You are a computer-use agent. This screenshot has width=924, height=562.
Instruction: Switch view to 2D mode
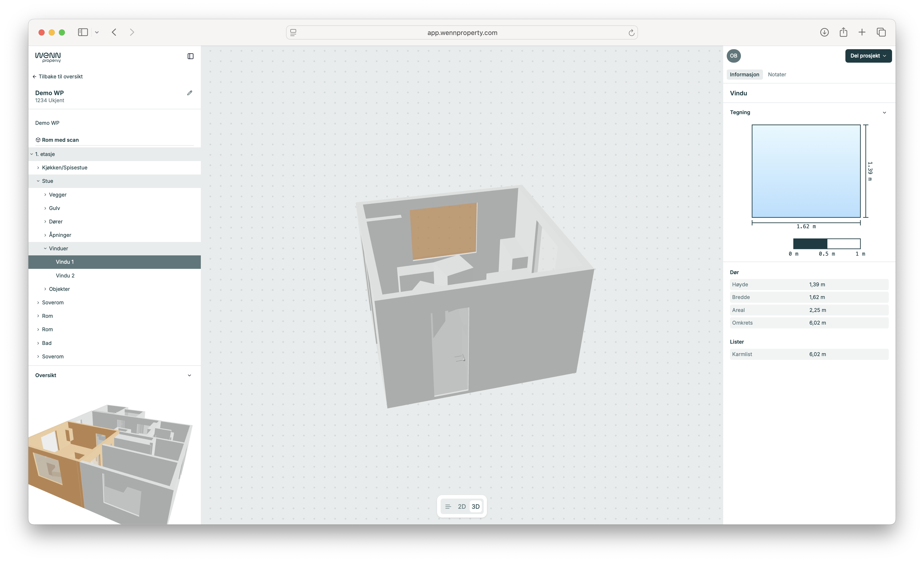pyautogui.click(x=462, y=506)
